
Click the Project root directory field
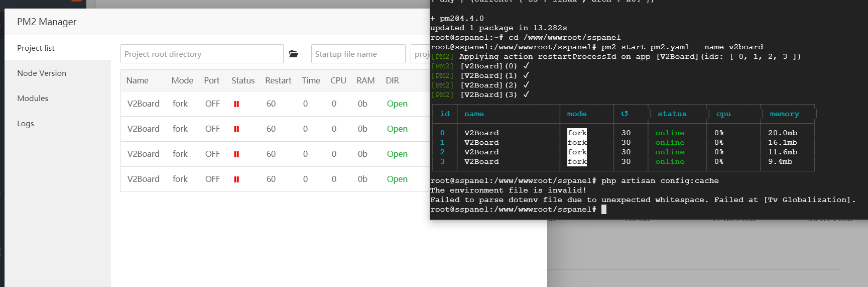(202, 54)
